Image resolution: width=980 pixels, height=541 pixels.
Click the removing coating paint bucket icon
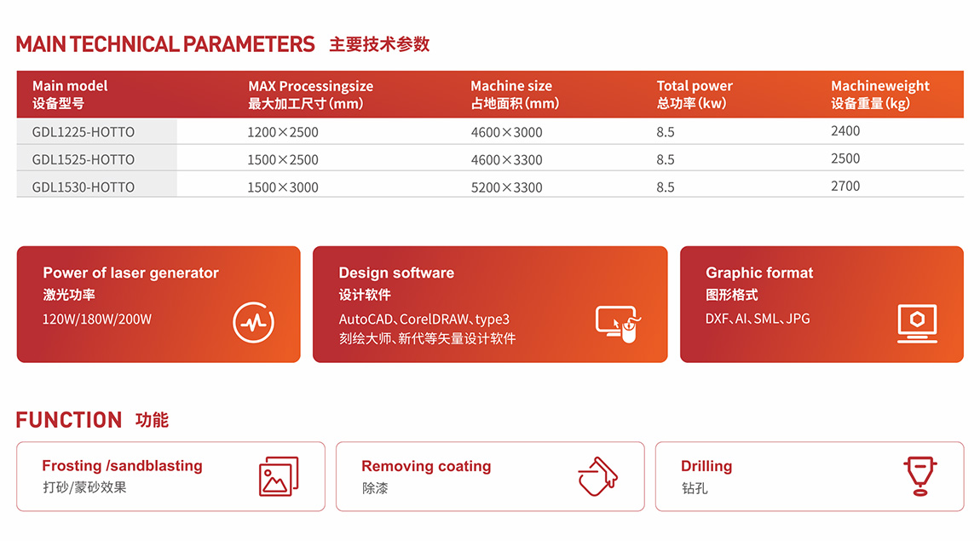597,476
